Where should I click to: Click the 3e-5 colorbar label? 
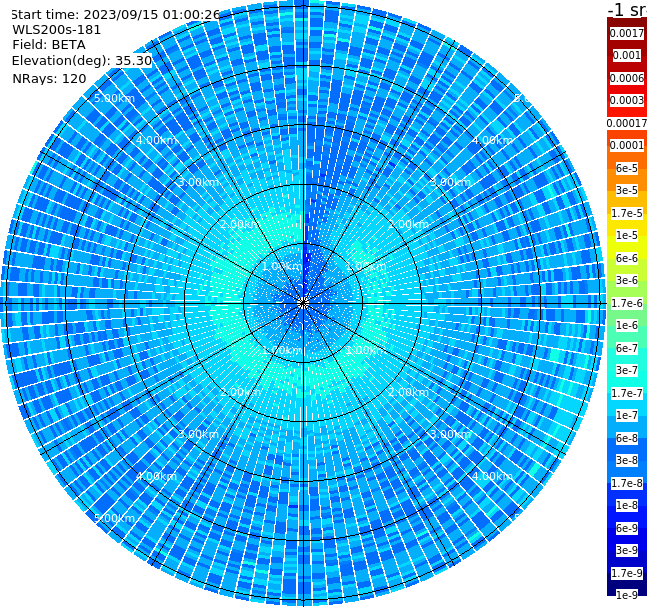pyautogui.click(x=627, y=190)
